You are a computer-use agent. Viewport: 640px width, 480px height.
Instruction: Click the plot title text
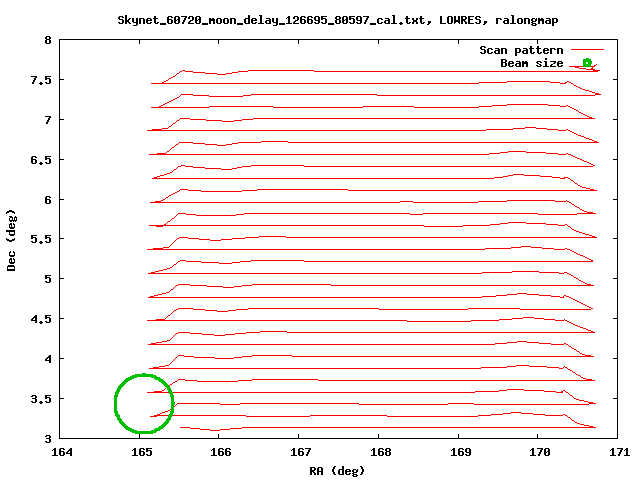coord(338,20)
